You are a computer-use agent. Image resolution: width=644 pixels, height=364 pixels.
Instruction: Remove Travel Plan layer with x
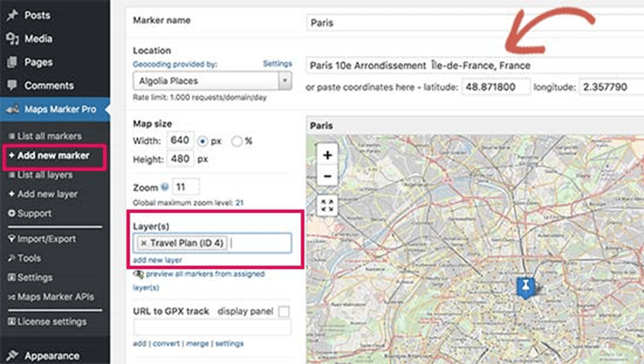[143, 243]
